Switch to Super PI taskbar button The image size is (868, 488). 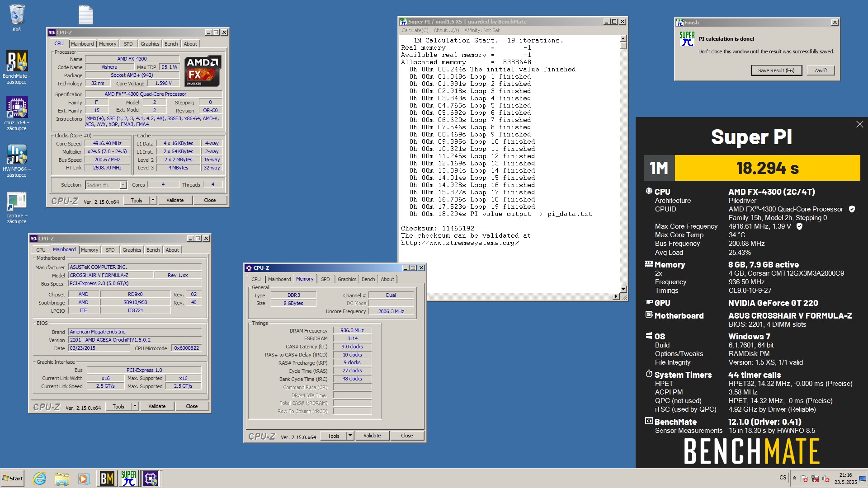click(x=129, y=478)
